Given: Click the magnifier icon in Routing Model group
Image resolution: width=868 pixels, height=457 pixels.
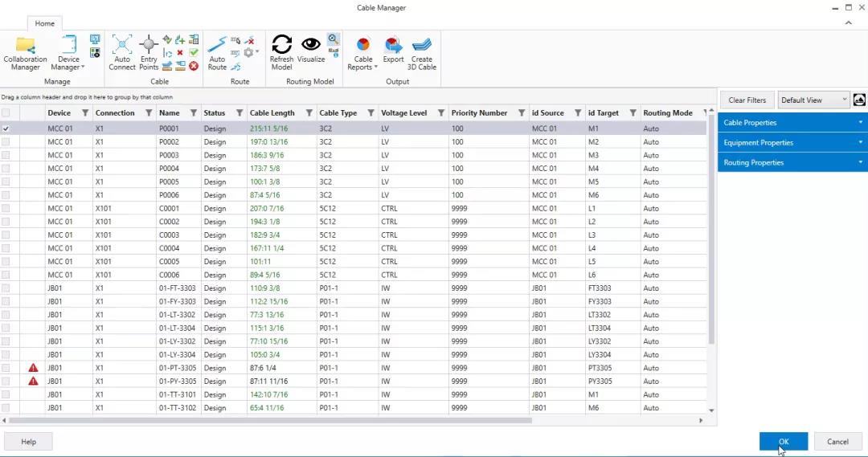Looking at the screenshot, I should point(333,39).
